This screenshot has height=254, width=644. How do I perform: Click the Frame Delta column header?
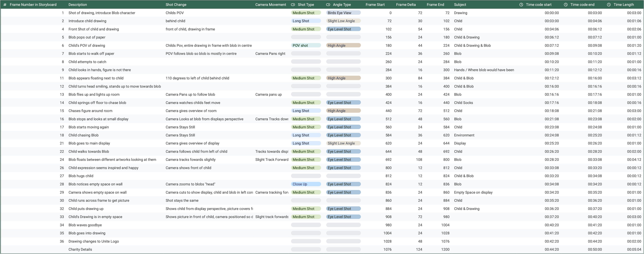[406, 4]
